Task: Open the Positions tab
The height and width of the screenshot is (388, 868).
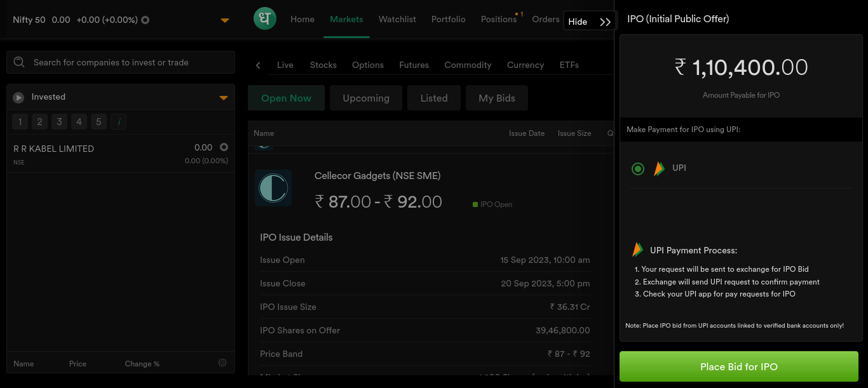Action: (499, 19)
